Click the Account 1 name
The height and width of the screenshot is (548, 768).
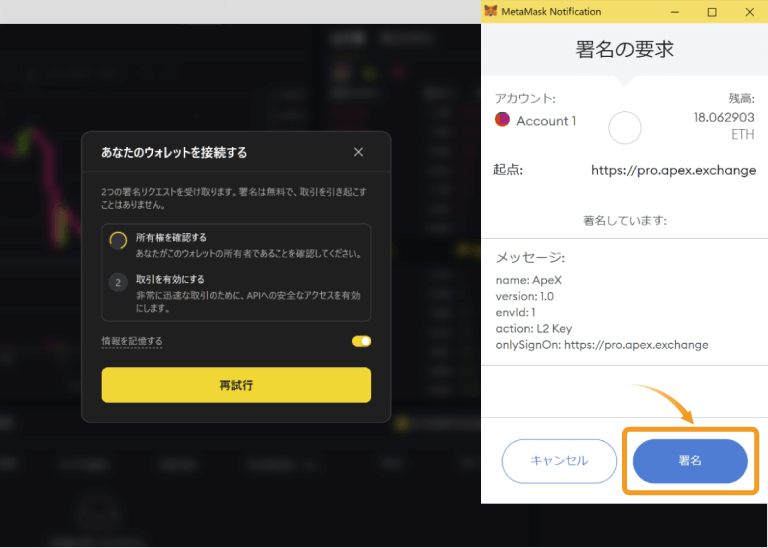click(546, 121)
